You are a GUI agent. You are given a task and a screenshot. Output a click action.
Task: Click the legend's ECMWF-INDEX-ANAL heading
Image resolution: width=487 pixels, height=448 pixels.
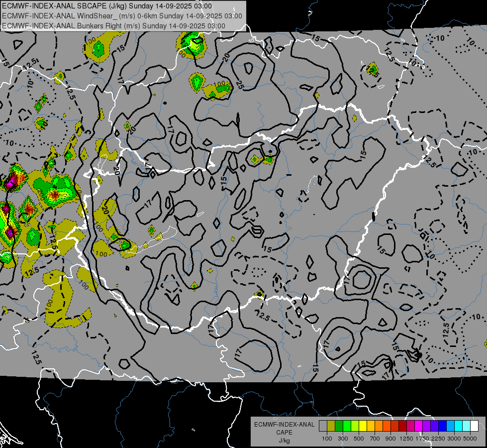tap(284, 425)
